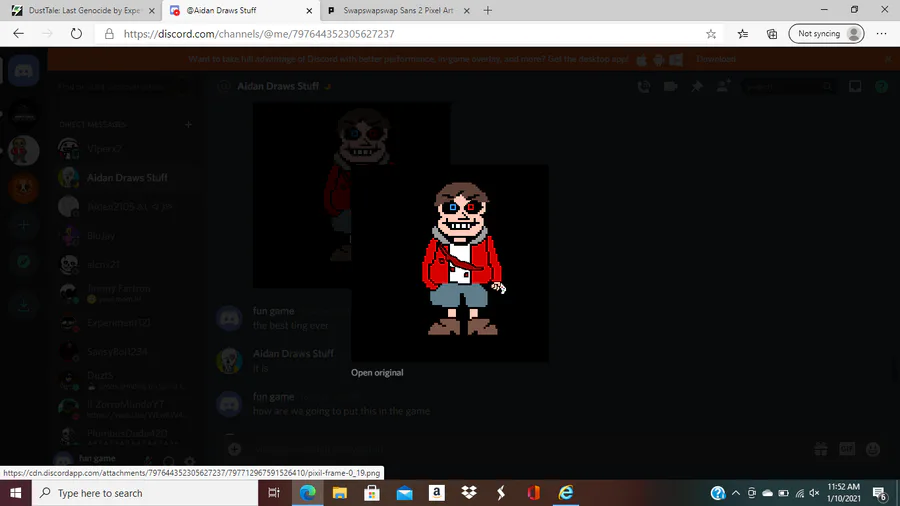The width and height of the screenshot is (900, 506).
Task: Open Windows notification center
Action: pos(880,493)
